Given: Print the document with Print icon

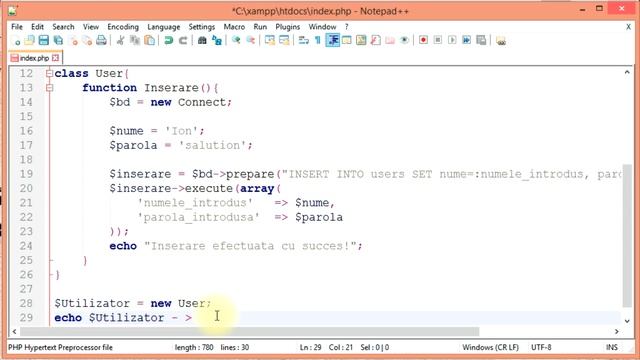Looking at the screenshot, I should 101,40.
